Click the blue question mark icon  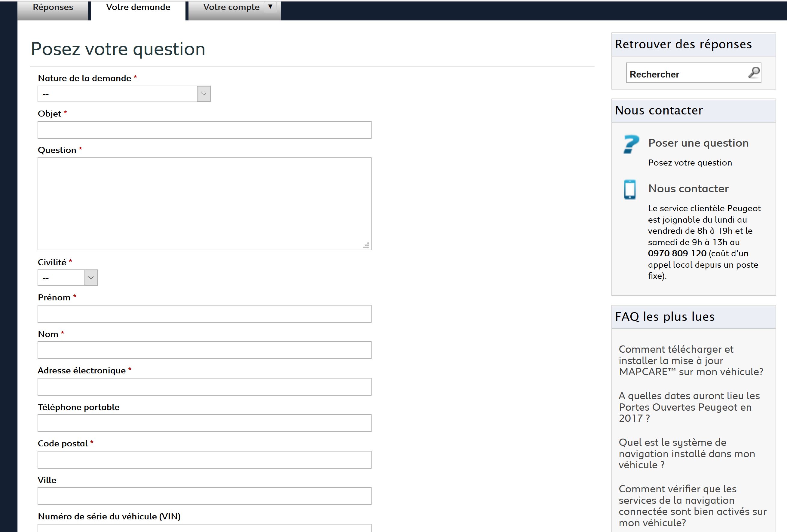(x=631, y=144)
